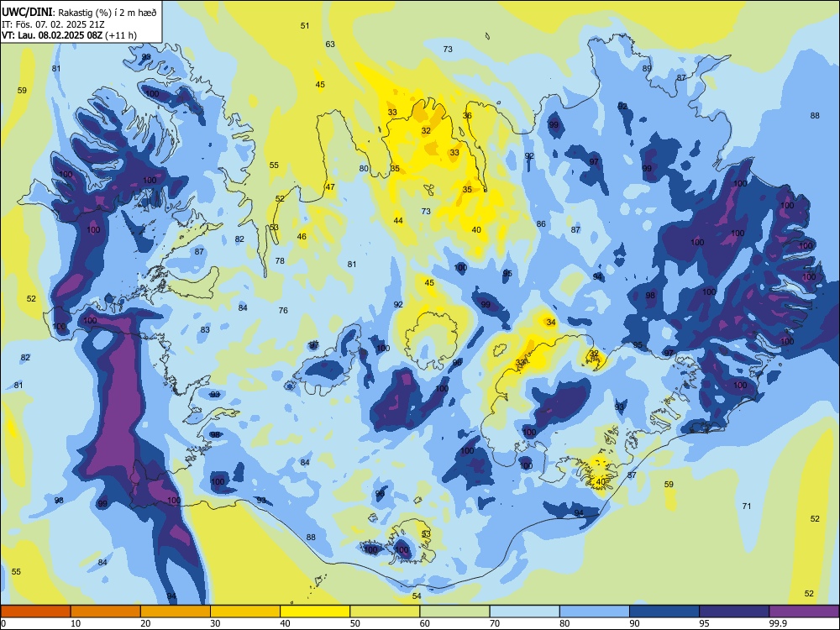The image size is (840, 630).
Task: Click the 'VT: Lau. 08.02.2025 08Z' line
Action: 52,36
